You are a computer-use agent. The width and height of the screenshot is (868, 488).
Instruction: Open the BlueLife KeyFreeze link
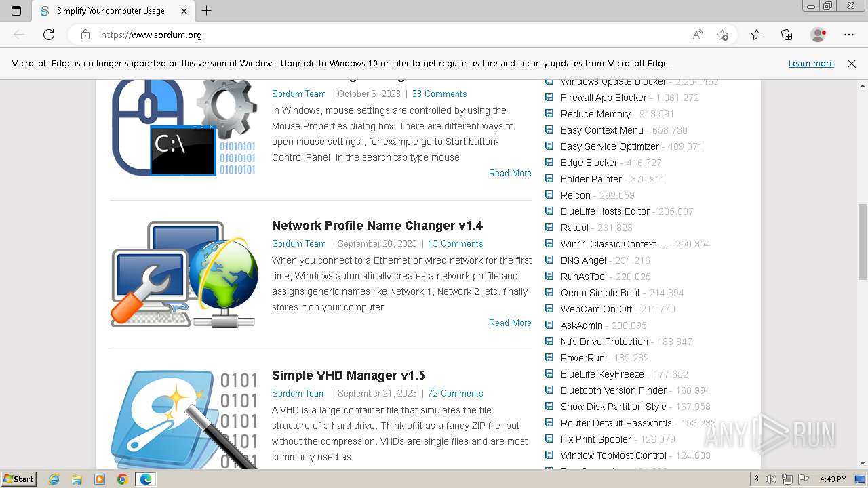click(602, 374)
